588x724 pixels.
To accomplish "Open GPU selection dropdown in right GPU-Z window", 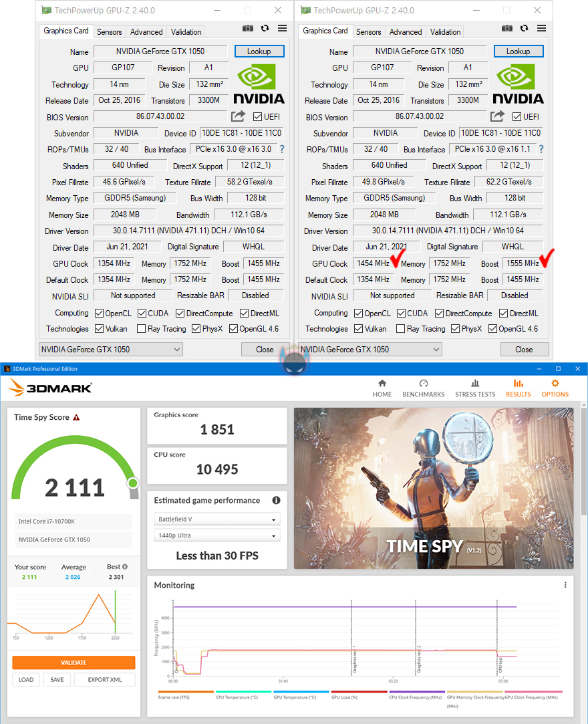I will point(370,350).
